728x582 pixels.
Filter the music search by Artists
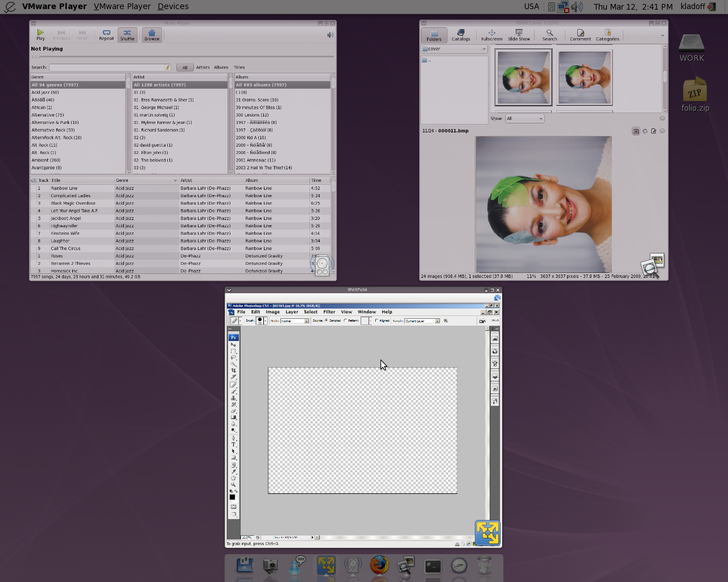(x=202, y=68)
